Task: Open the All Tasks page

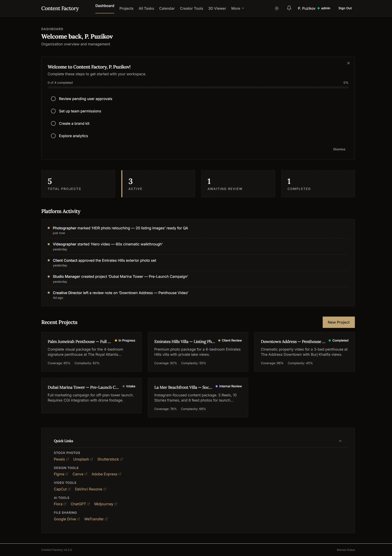Action: click(146, 8)
